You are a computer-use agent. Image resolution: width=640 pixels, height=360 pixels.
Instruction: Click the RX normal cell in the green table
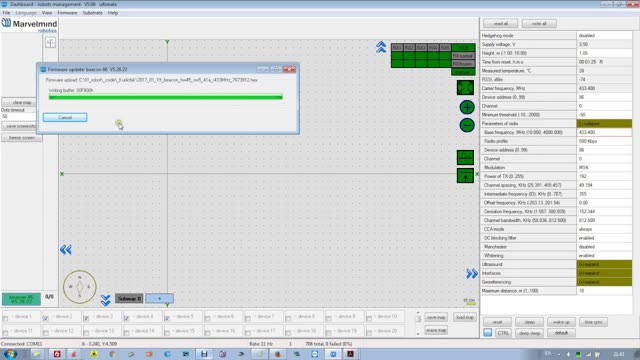click(x=463, y=56)
